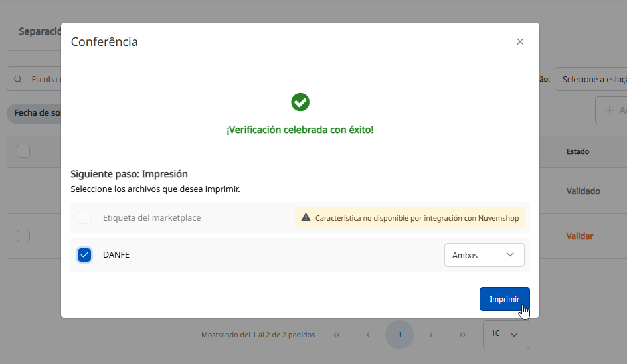The image size is (627, 364).
Task: Open the Separación tab
Action: (x=40, y=31)
